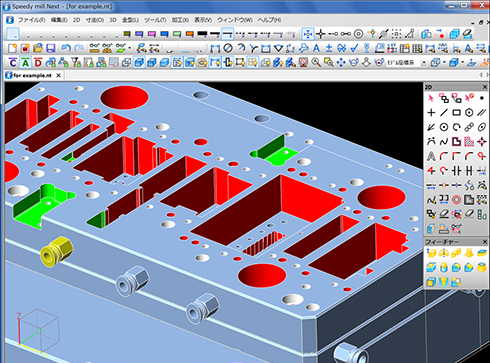Toggle the red D button
This screenshot has width=490, height=363.
pyautogui.click(x=38, y=62)
